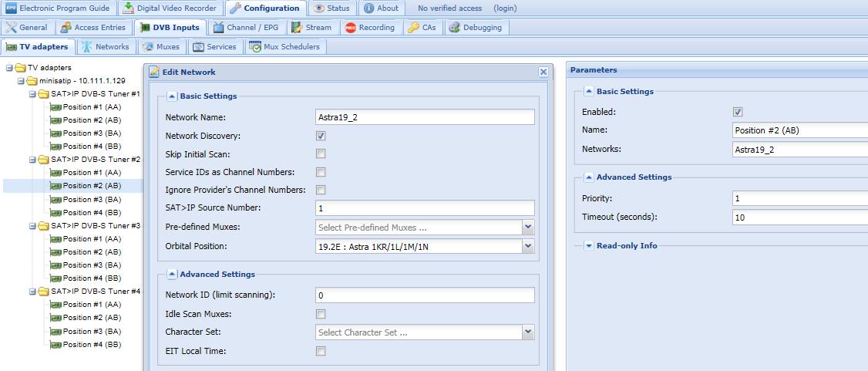Click the Network Name input field

click(426, 116)
